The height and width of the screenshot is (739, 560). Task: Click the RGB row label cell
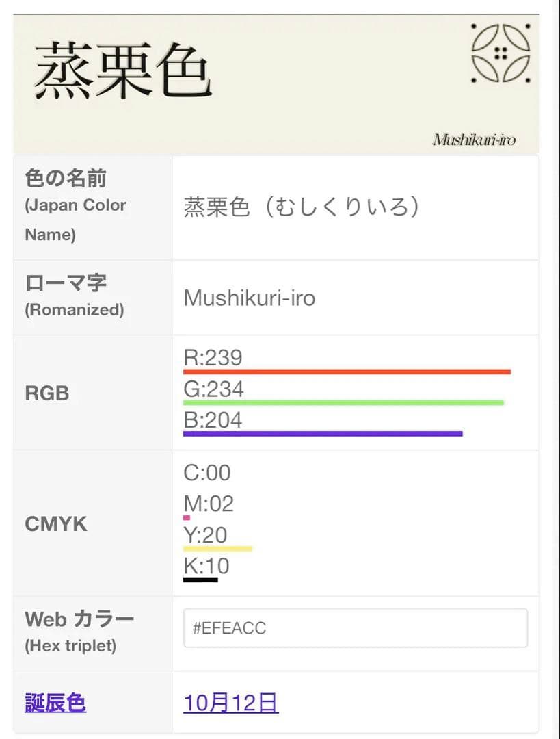click(46, 393)
